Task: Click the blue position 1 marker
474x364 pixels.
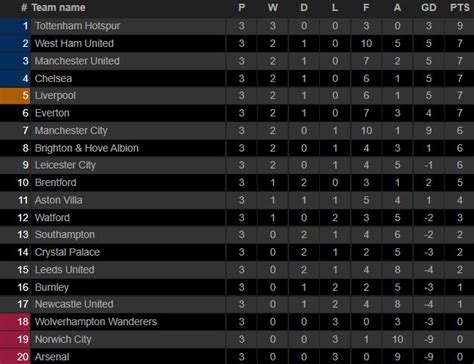Action: 15,26
